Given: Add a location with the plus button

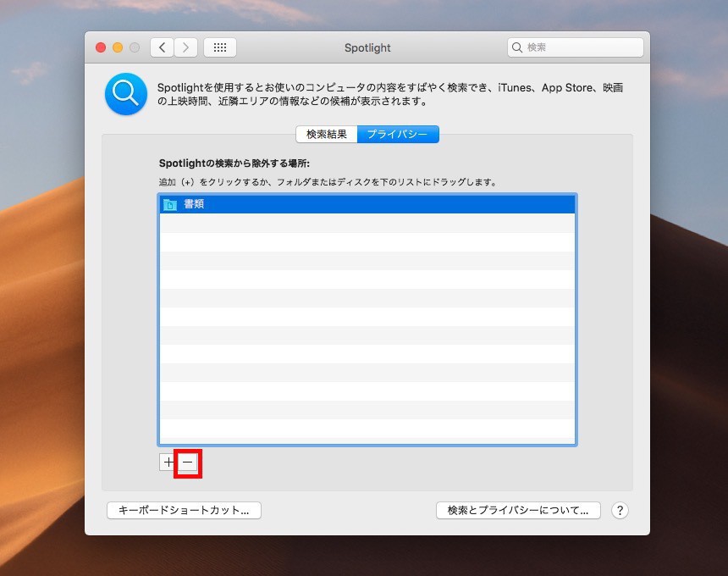Looking at the screenshot, I should 168,462.
